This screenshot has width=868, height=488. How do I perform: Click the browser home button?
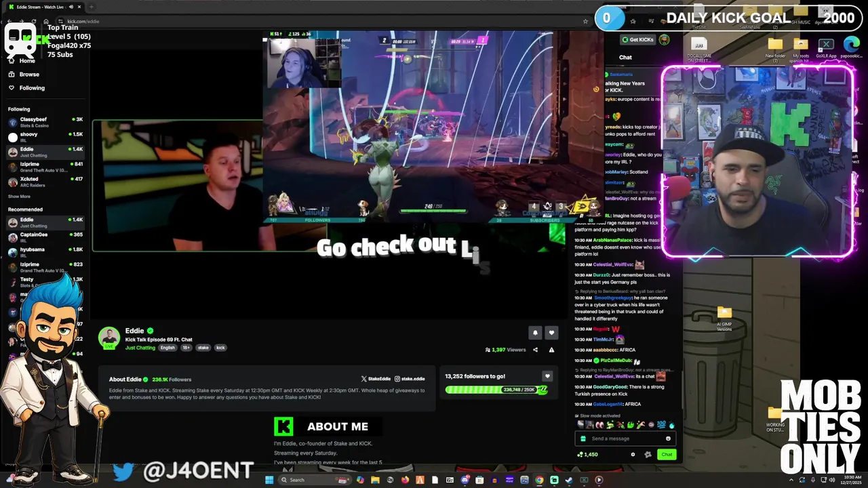coord(45,21)
